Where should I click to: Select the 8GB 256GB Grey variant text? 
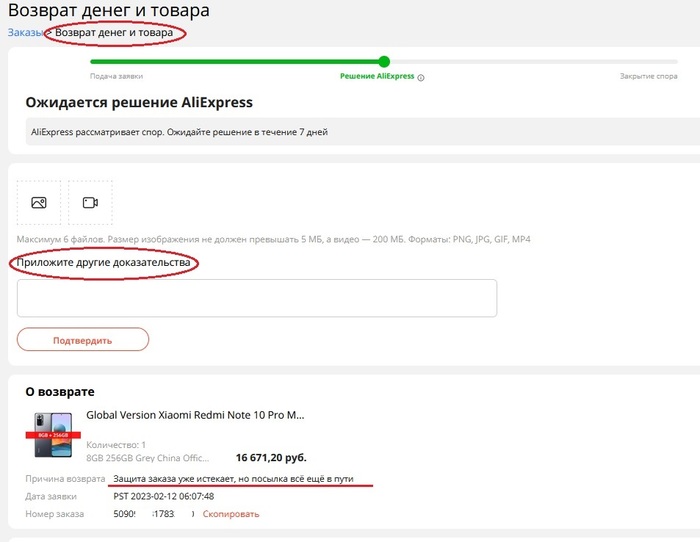pyautogui.click(x=147, y=458)
